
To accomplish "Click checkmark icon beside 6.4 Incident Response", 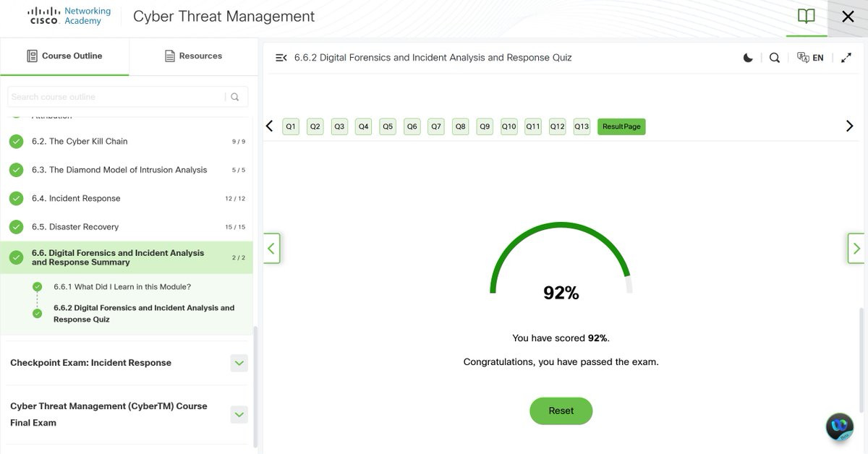I will (x=17, y=198).
